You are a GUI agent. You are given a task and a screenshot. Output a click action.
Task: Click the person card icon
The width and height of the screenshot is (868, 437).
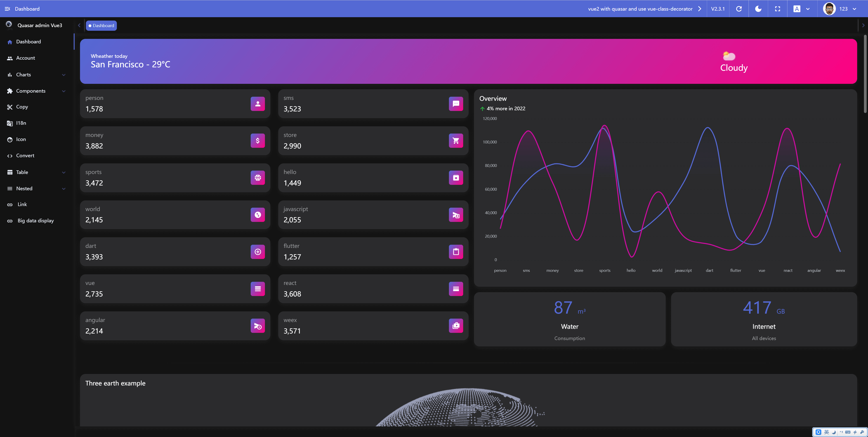pos(257,104)
